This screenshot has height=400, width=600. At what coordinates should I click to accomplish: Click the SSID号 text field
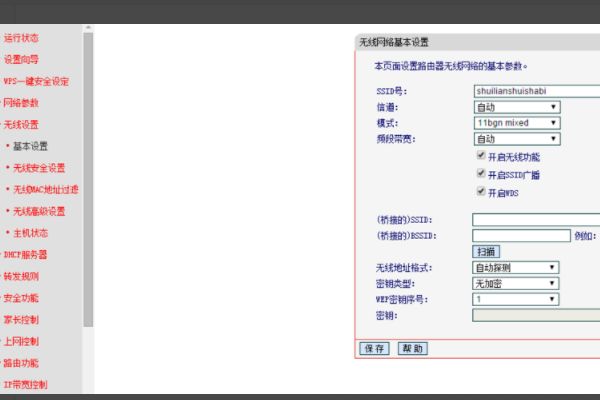(537, 91)
